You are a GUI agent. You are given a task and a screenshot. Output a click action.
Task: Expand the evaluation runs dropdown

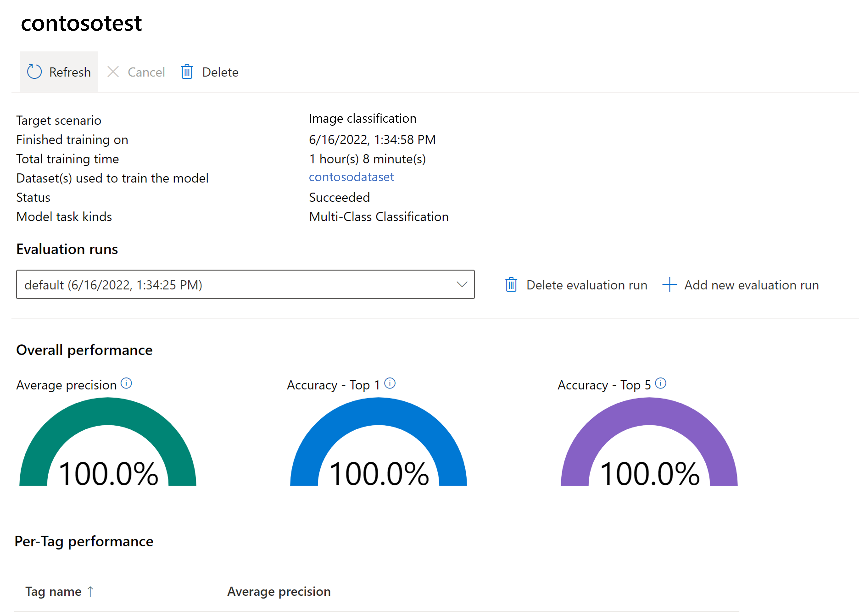click(462, 285)
